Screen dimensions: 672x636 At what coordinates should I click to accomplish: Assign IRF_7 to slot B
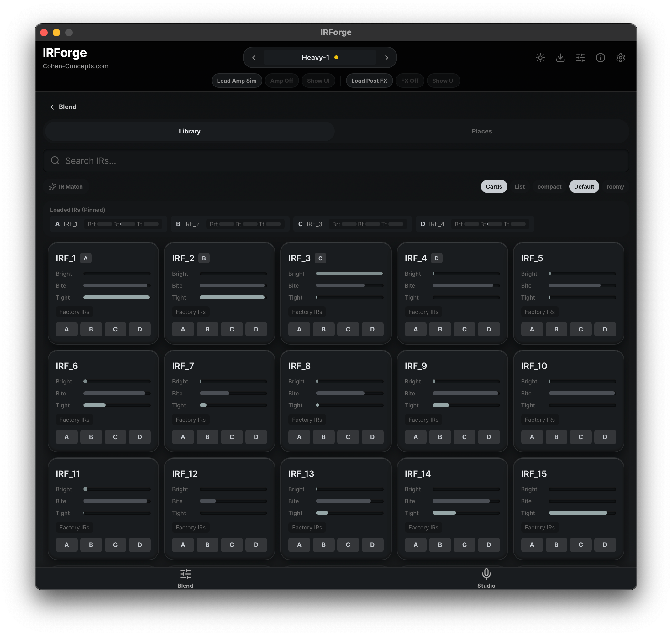coord(207,437)
